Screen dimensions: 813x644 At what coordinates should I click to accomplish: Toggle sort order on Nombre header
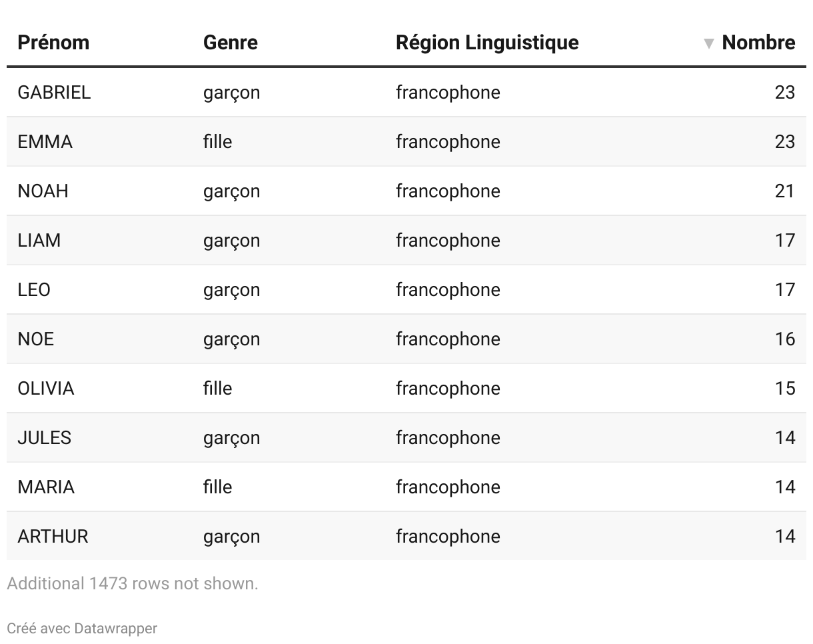pyautogui.click(x=758, y=43)
